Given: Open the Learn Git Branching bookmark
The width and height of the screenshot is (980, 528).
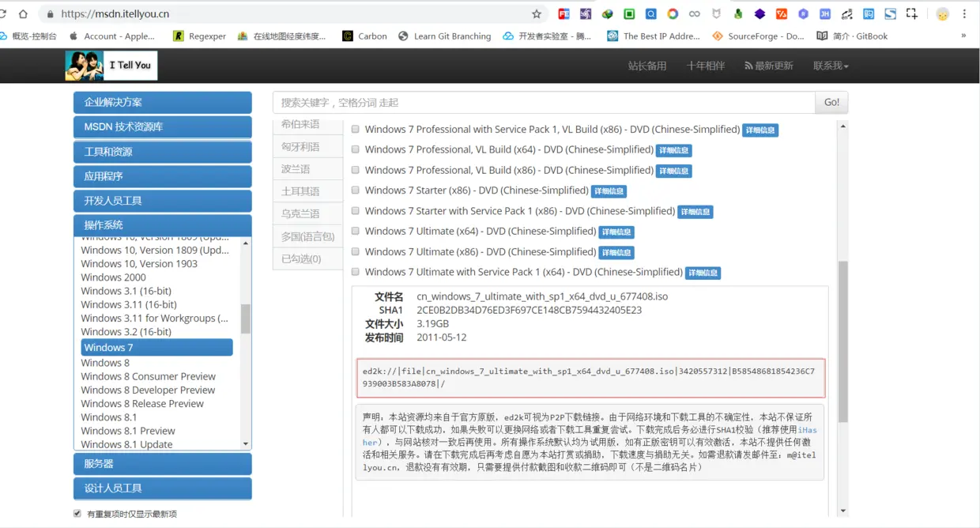Looking at the screenshot, I should (x=443, y=36).
